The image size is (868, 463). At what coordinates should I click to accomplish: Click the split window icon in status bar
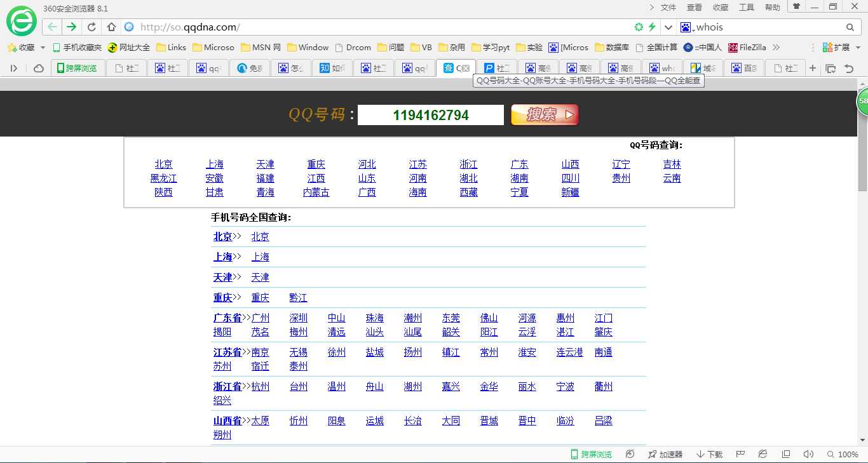[x=786, y=454]
